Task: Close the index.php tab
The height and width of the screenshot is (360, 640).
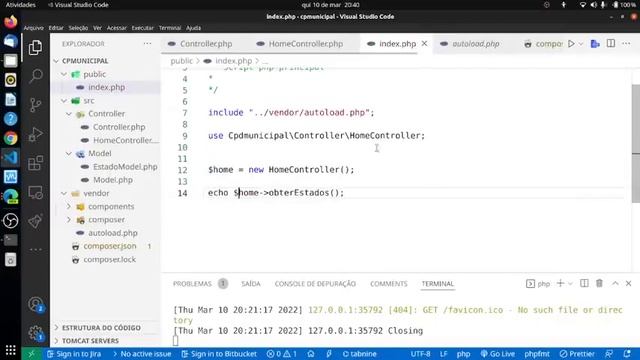Action: pyautogui.click(x=424, y=44)
